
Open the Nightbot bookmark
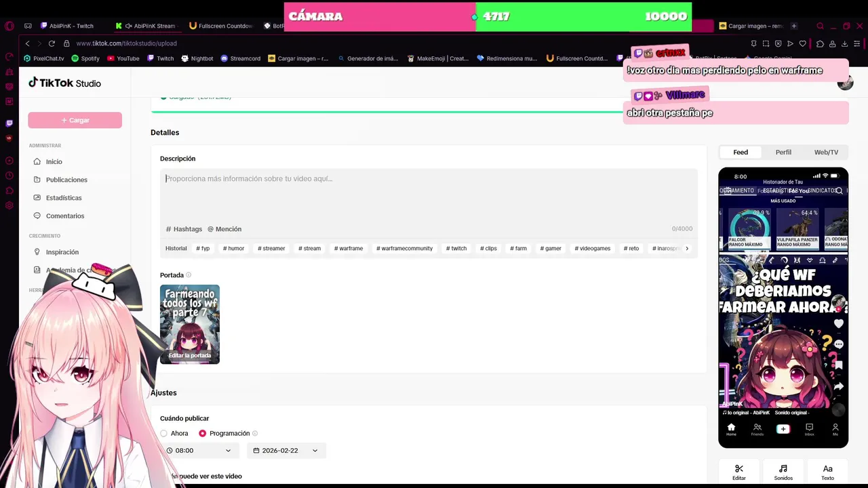point(197,58)
